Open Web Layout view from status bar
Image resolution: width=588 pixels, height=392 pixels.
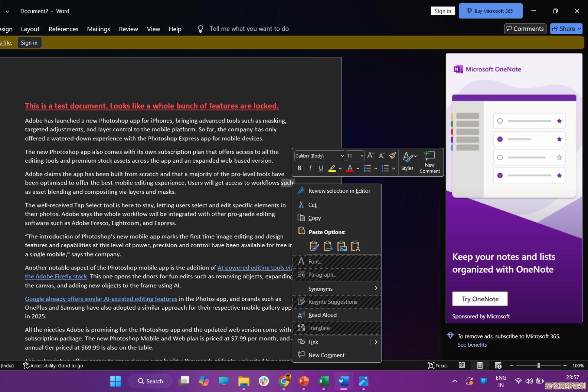[498, 366]
